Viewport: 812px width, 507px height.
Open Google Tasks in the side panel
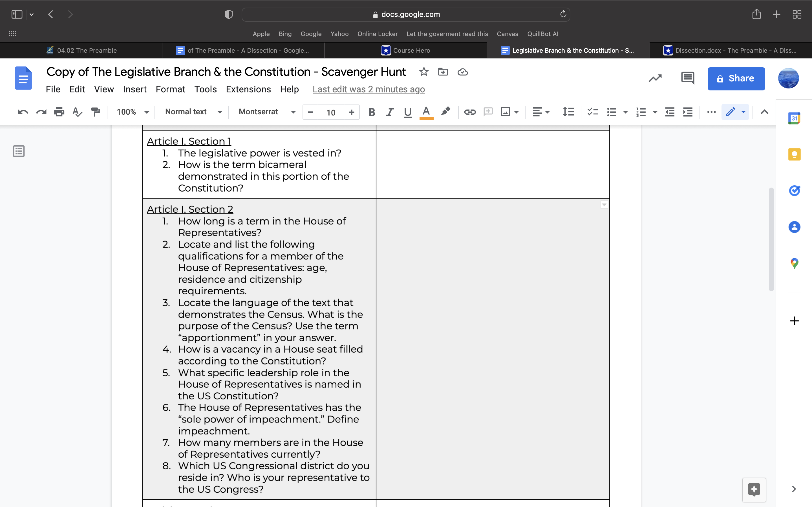pos(795,190)
